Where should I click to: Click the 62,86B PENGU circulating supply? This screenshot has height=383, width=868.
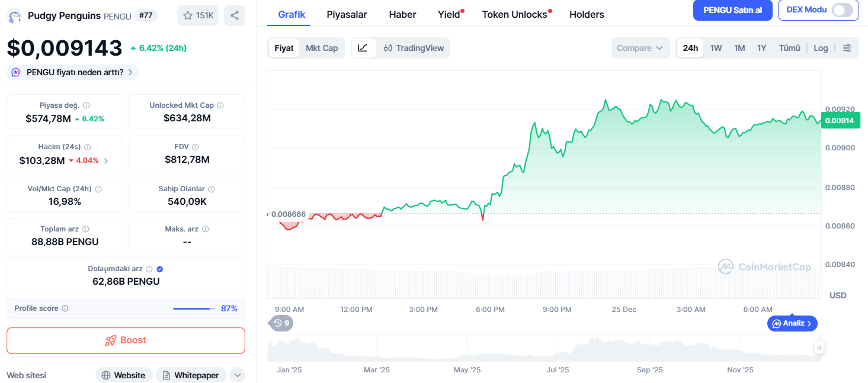click(x=126, y=281)
